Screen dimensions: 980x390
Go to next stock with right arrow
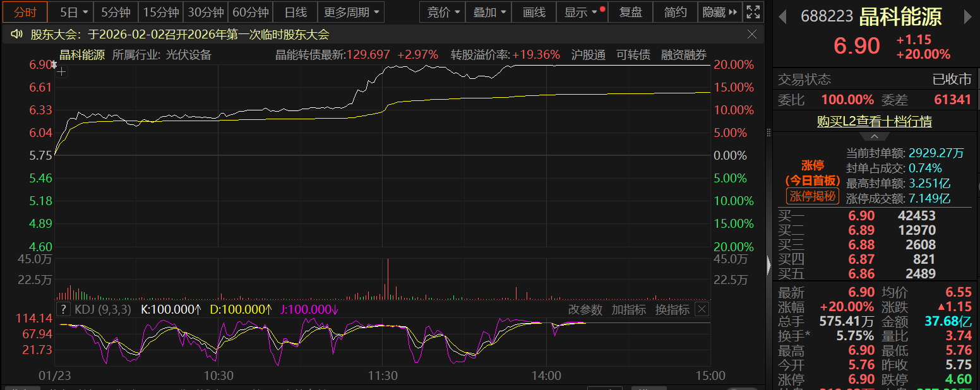(967, 17)
